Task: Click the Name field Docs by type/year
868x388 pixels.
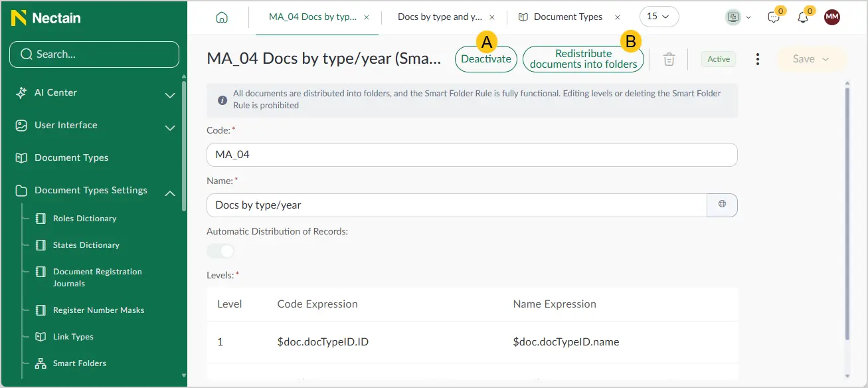Action: [x=457, y=205]
